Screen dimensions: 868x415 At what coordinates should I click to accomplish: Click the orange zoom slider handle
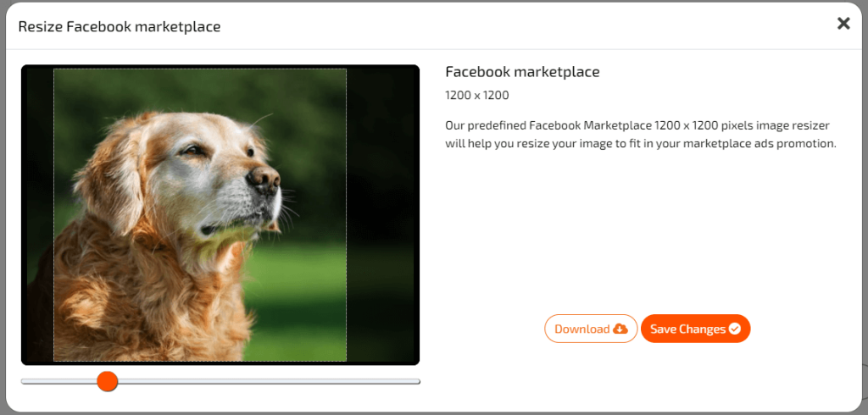(x=107, y=381)
